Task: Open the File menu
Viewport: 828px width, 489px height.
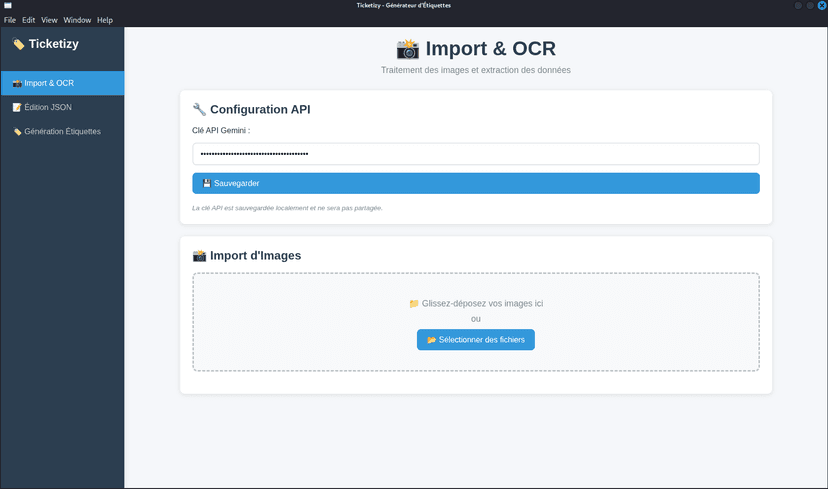Action: click(x=10, y=20)
